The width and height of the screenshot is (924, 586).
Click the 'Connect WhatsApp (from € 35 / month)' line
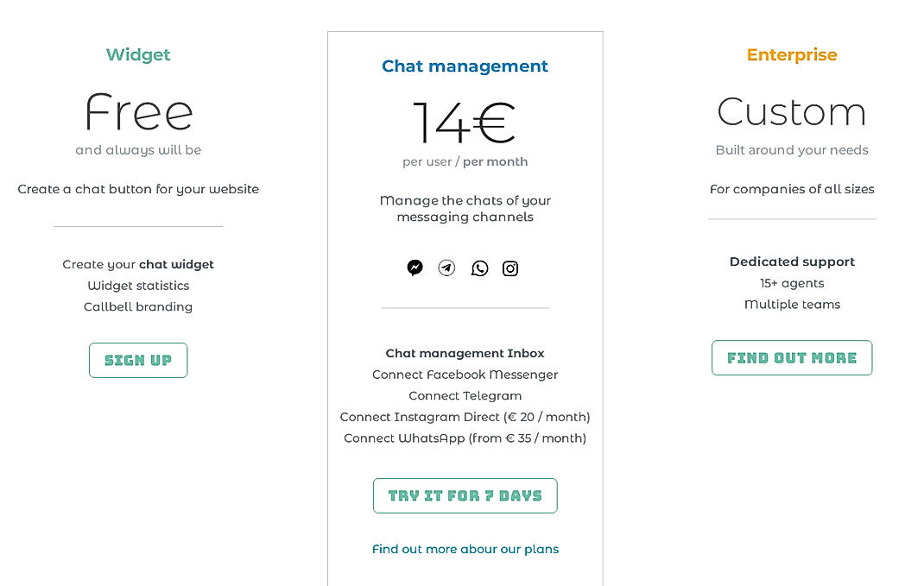pyautogui.click(x=465, y=438)
